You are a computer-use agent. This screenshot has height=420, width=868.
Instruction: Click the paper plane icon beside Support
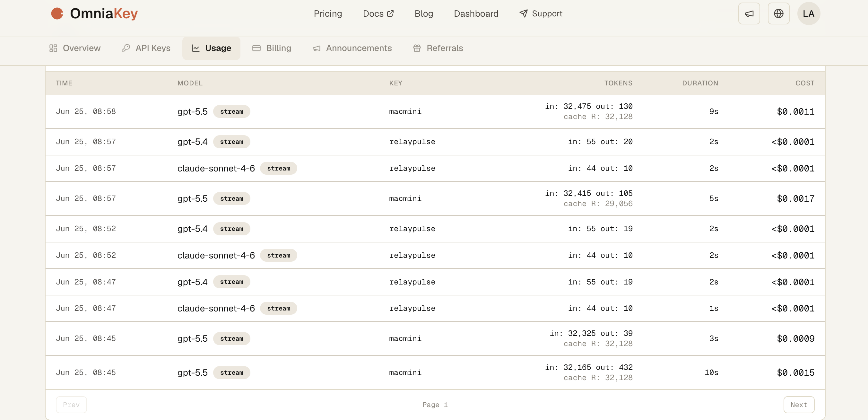coord(523,13)
